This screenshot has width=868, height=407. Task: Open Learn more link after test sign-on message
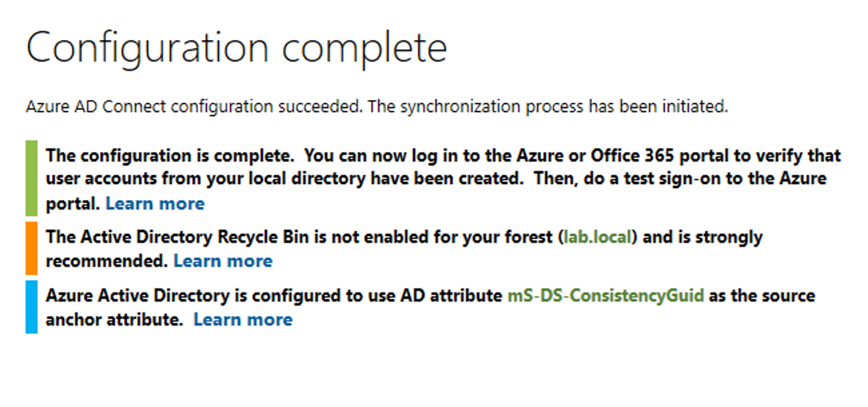point(155,203)
